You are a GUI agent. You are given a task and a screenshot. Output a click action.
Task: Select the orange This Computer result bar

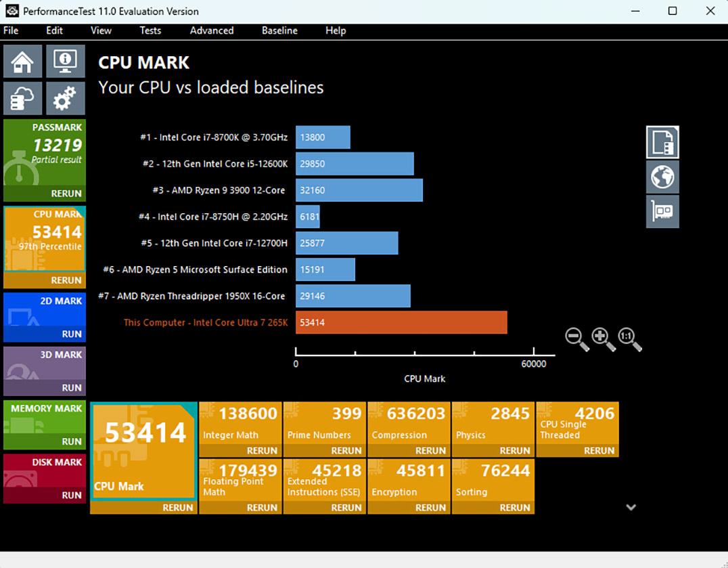pyautogui.click(x=401, y=323)
